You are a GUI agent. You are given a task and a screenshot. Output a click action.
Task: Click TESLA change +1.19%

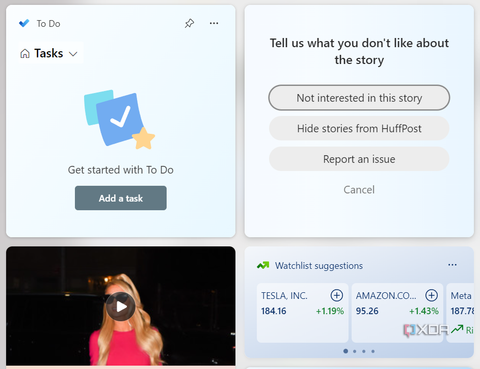coord(330,311)
